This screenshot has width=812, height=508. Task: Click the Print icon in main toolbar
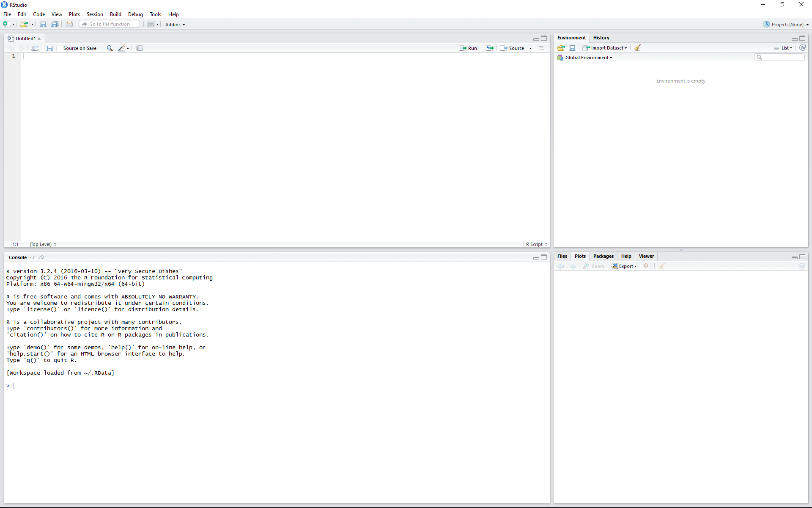coord(69,24)
